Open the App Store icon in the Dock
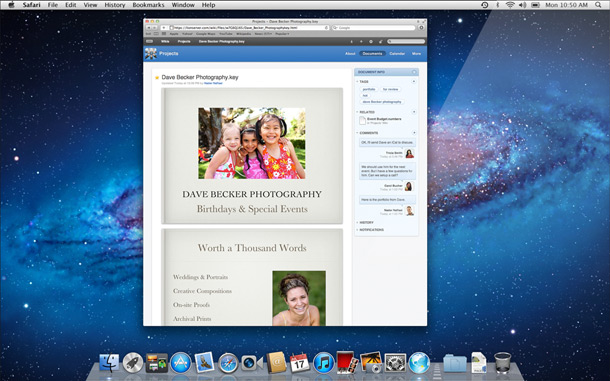The height and width of the screenshot is (381, 610). coord(181,363)
